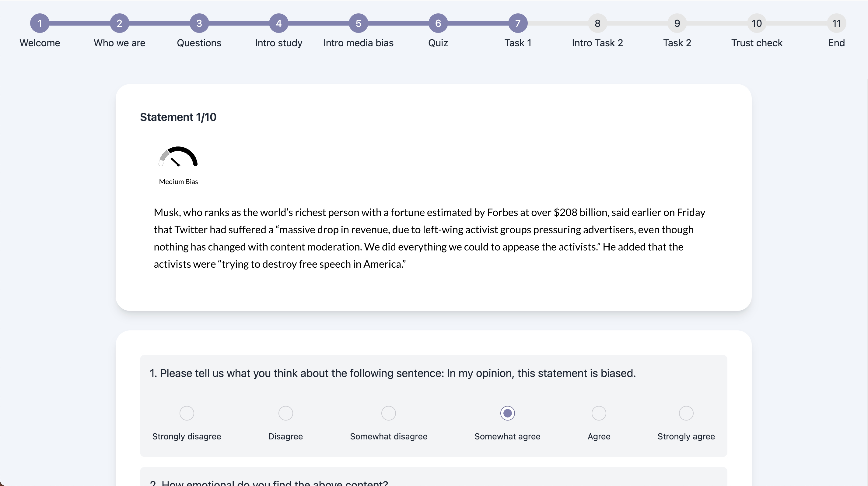Click question 2 about emotional content

269,483
